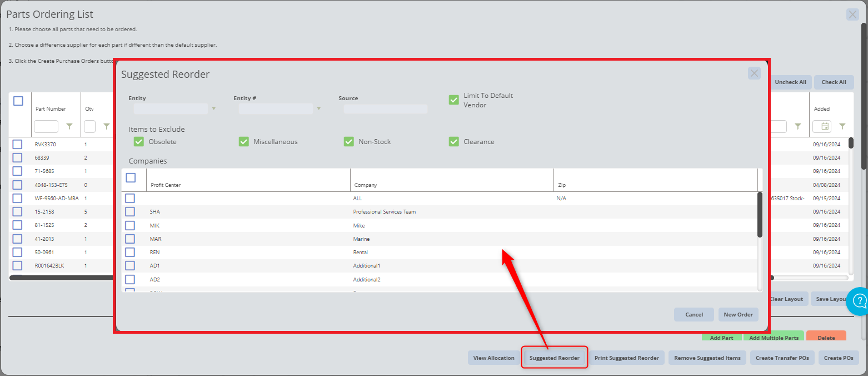Click Print Suggested Reorder

(x=627, y=358)
